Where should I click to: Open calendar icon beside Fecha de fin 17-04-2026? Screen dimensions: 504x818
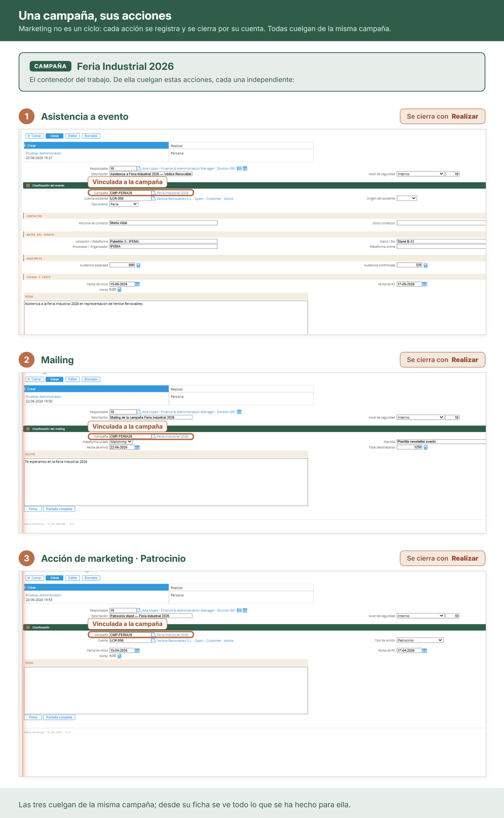click(x=425, y=651)
